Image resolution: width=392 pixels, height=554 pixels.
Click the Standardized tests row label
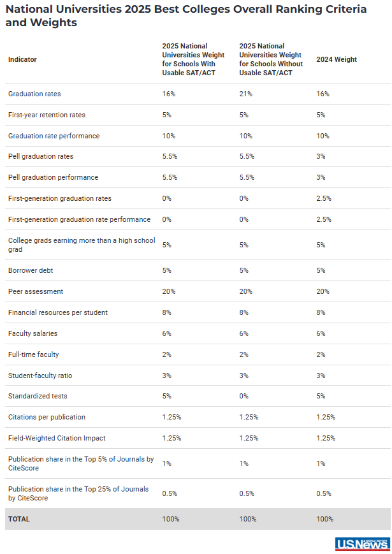[x=38, y=396]
